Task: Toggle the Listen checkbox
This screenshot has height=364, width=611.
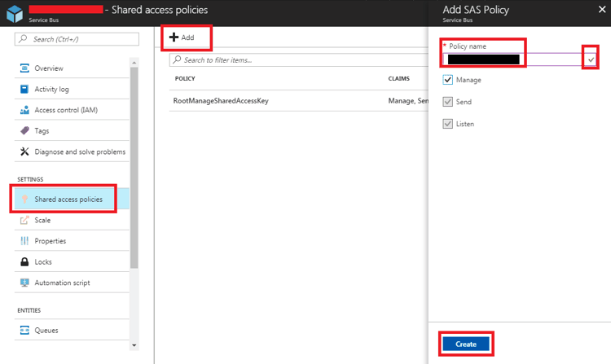Action: [x=448, y=124]
